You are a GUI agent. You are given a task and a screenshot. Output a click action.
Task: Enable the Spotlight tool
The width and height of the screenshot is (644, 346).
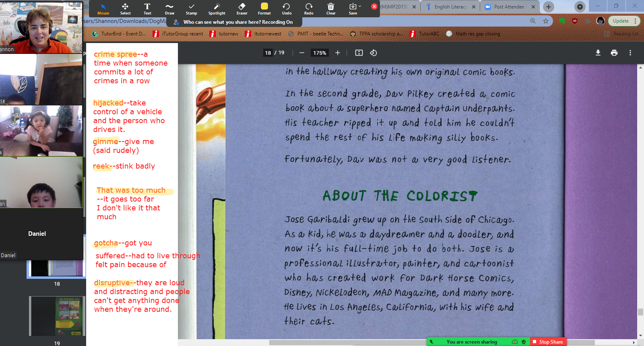click(217, 9)
